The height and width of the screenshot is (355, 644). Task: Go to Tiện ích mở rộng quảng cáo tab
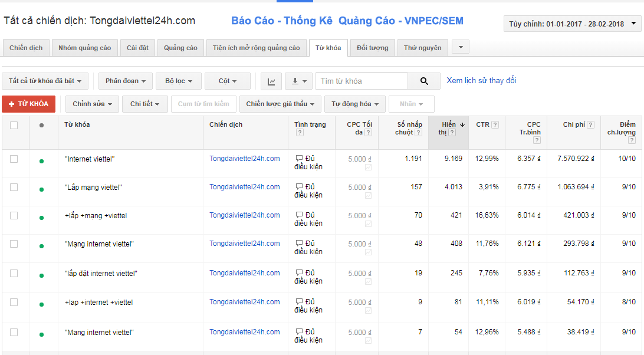click(x=257, y=48)
